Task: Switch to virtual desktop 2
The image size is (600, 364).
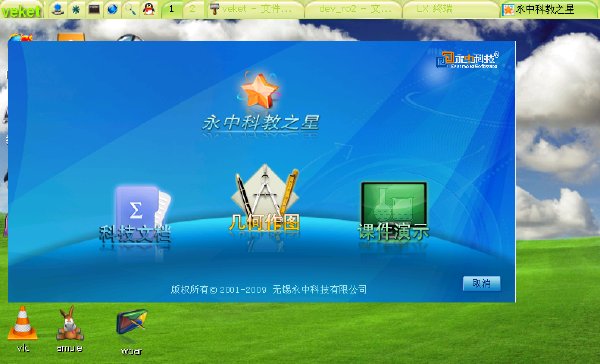Action: point(193,9)
